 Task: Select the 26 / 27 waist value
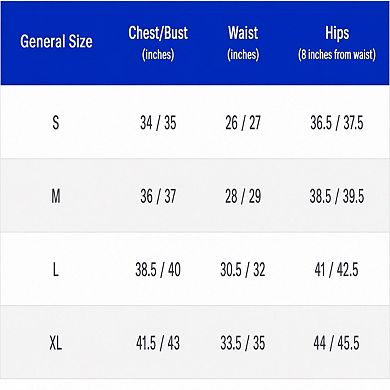point(243,123)
